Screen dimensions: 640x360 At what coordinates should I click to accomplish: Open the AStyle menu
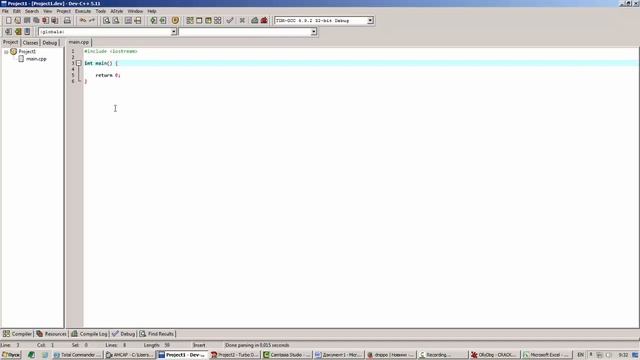click(x=117, y=11)
